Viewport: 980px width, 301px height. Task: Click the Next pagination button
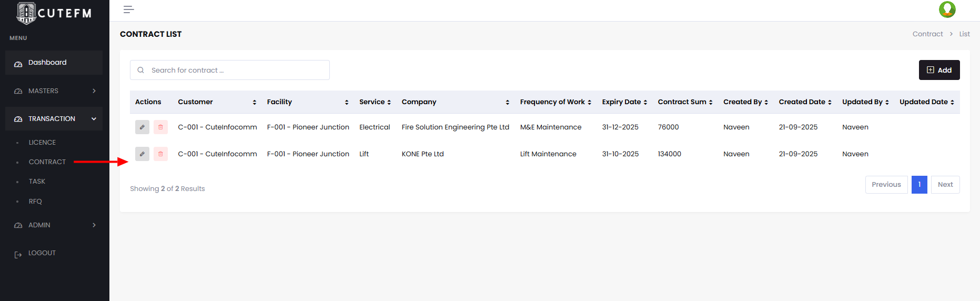coord(945,185)
